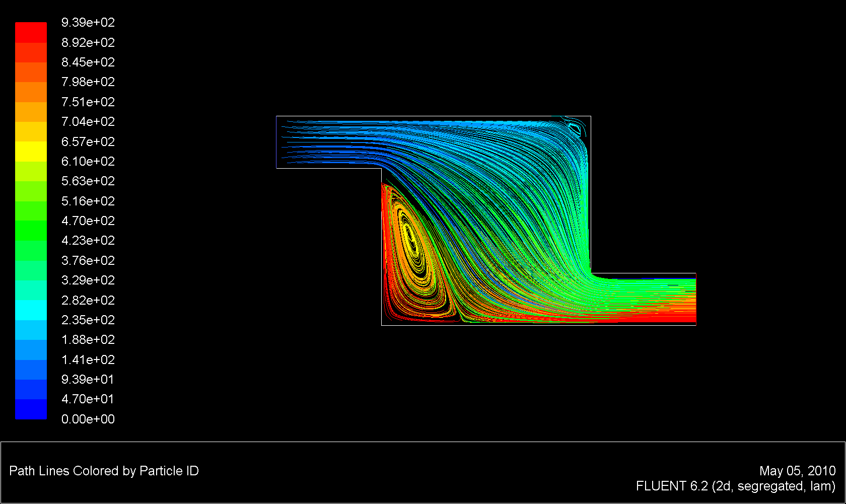
Task: Click the 5.63e+02 legend value label
Action: pos(88,181)
